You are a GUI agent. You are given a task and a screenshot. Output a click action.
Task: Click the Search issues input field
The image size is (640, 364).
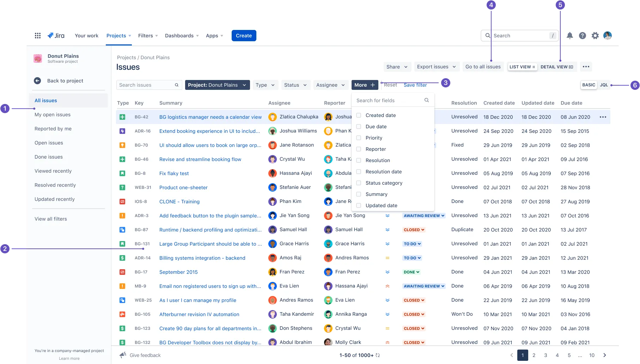[x=149, y=85]
